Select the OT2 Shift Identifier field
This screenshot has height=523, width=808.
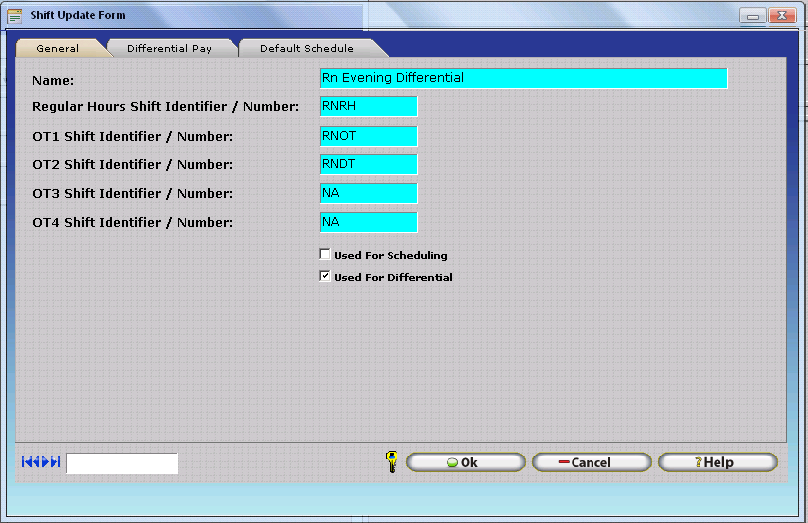pos(368,165)
